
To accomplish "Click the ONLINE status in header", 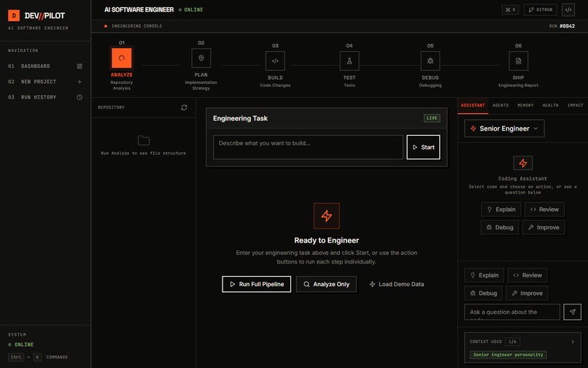I will coord(191,9).
